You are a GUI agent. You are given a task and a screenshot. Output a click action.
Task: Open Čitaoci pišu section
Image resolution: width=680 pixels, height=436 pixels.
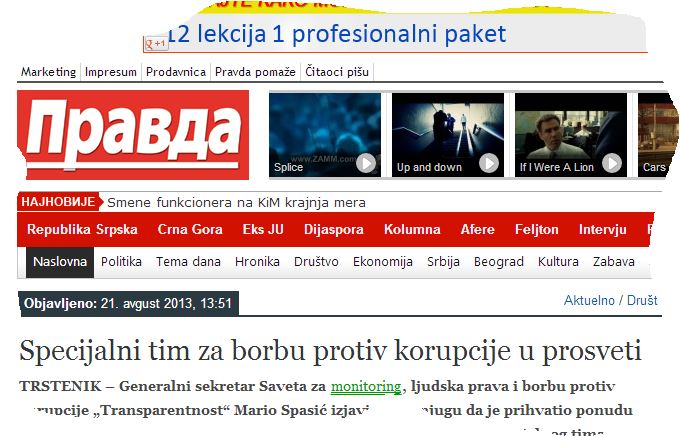coord(337,72)
